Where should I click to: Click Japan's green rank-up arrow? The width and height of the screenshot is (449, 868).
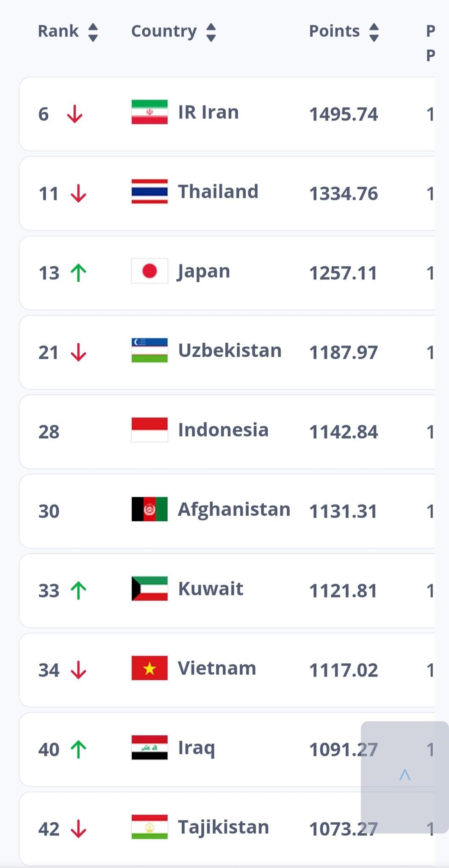pos(78,273)
